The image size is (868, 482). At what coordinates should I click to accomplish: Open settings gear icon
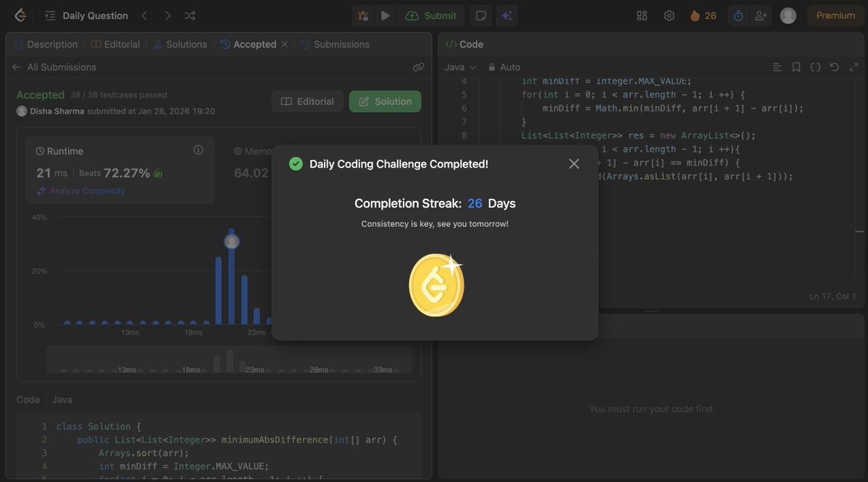(x=669, y=15)
